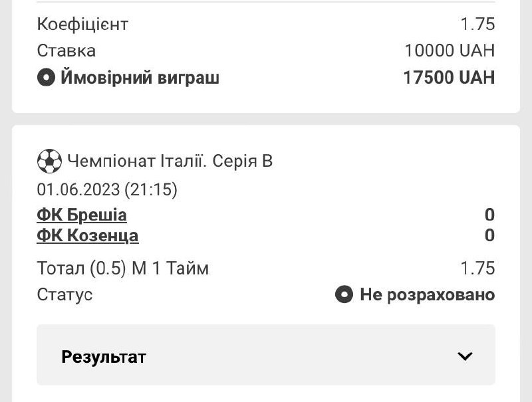Click the Тотал (0.5) М 1 Тайм bet line
Image resolution: width=532 pixels, height=402 pixels.
[x=123, y=268]
